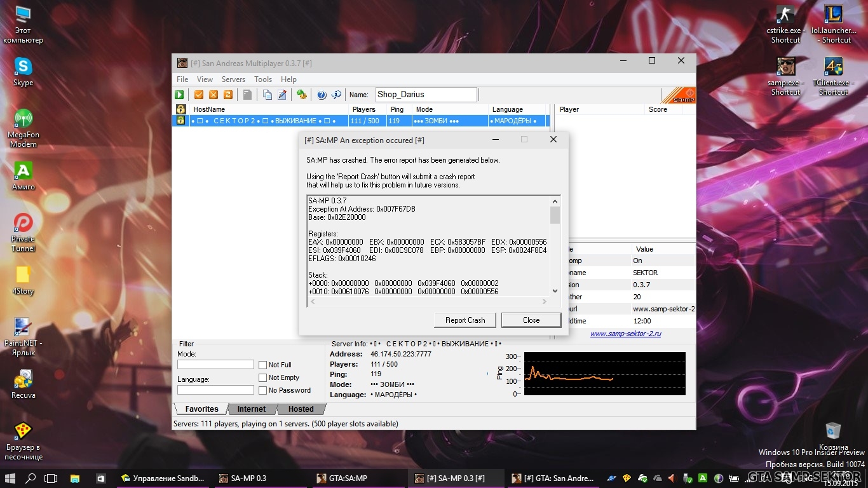Open the www.samp-sektor-2.ru link
Image resolution: width=868 pixels, height=488 pixels.
tap(625, 334)
